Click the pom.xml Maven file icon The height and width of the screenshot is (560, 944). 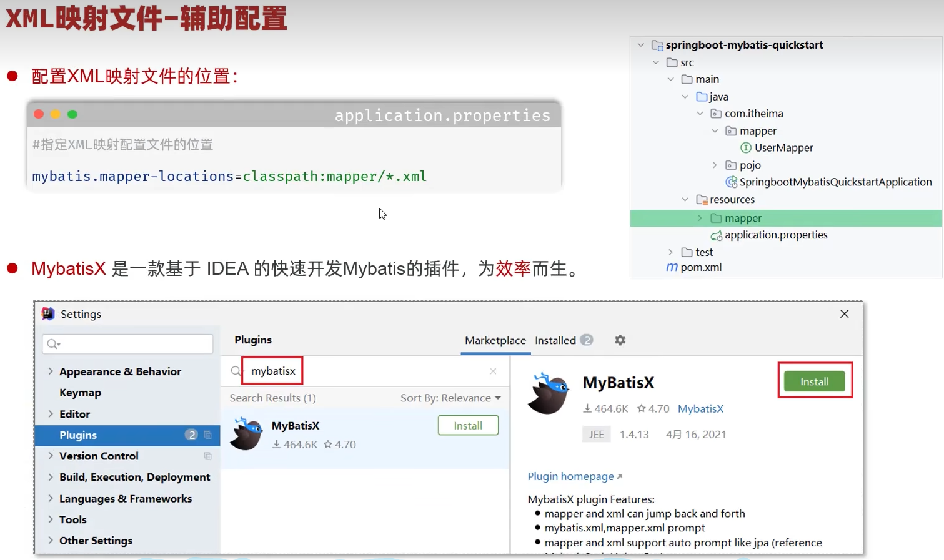point(672,267)
